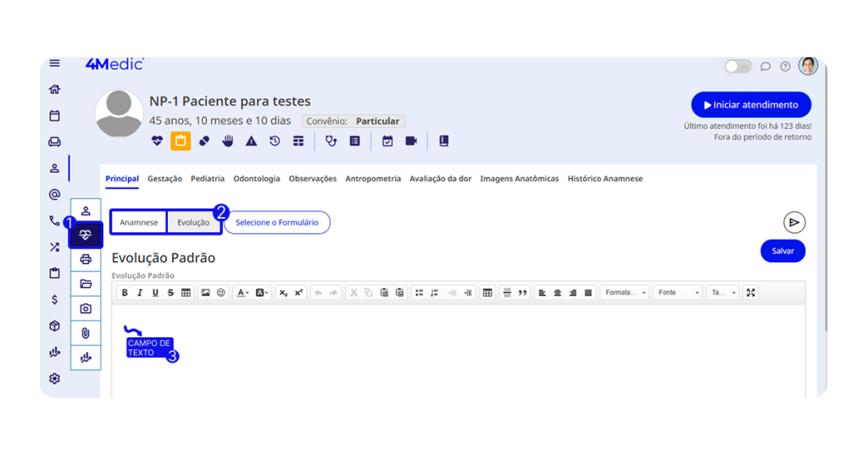Image resolution: width=868 pixels, height=456 pixels.
Task: Expand the Fonte font dropdown
Action: click(x=678, y=292)
